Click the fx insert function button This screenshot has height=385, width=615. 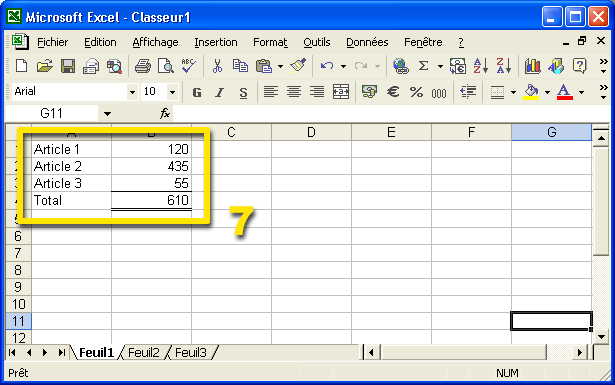point(165,114)
